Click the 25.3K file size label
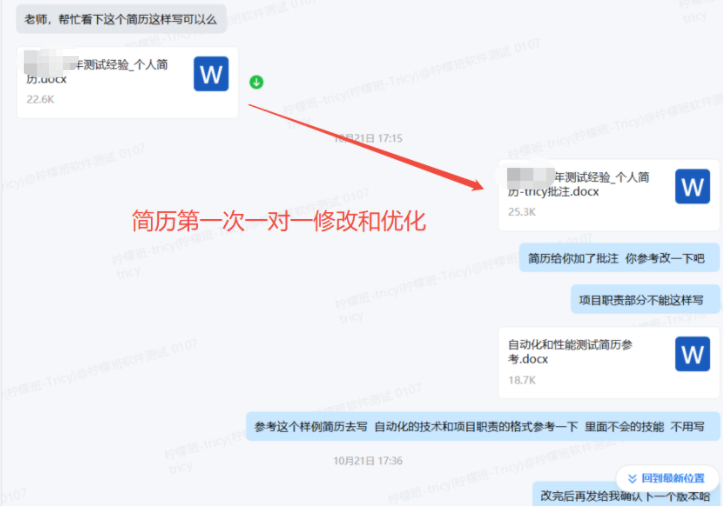Viewport: 723px width, 507px height. click(x=522, y=212)
